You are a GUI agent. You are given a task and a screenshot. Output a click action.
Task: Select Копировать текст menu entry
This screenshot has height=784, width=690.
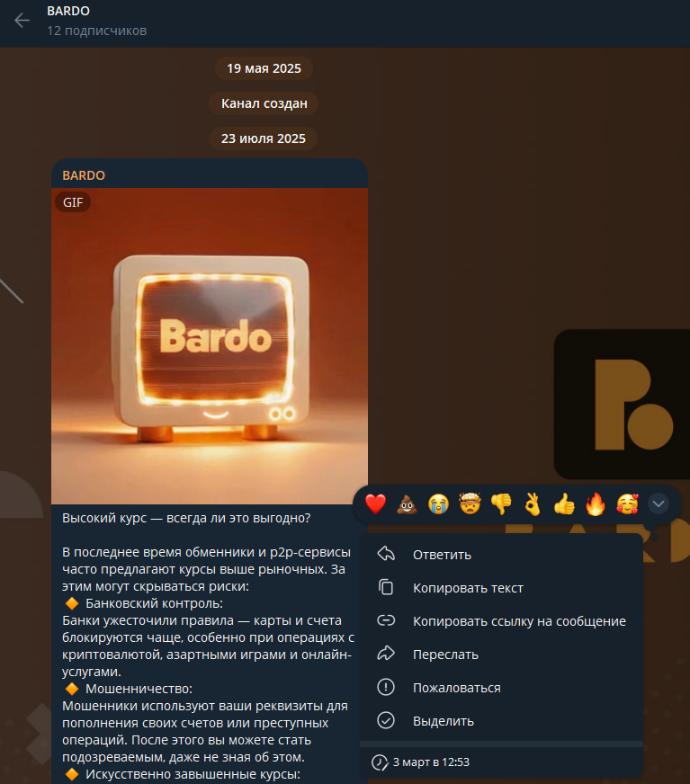coord(501,588)
